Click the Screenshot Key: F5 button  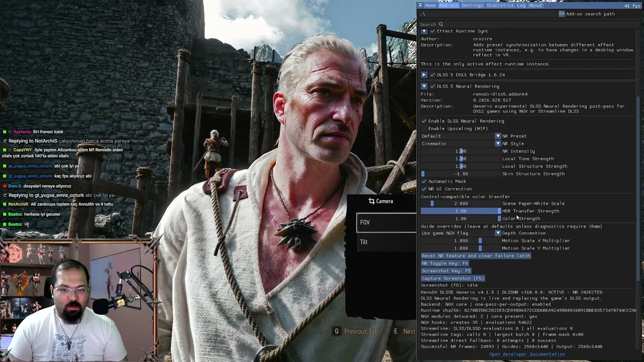pyautogui.click(x=446, y=271)
